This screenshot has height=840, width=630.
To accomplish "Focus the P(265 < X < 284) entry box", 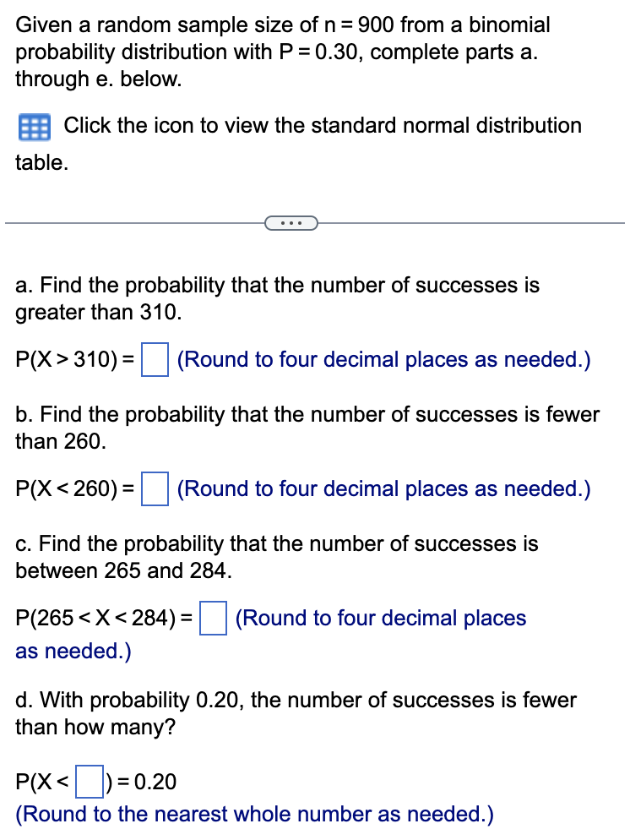I will (x=212, y=618).
